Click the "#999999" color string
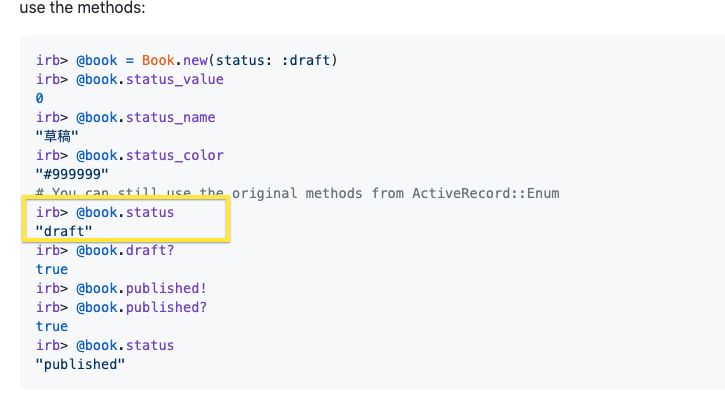The image size is (725, 393). point(72,174)
